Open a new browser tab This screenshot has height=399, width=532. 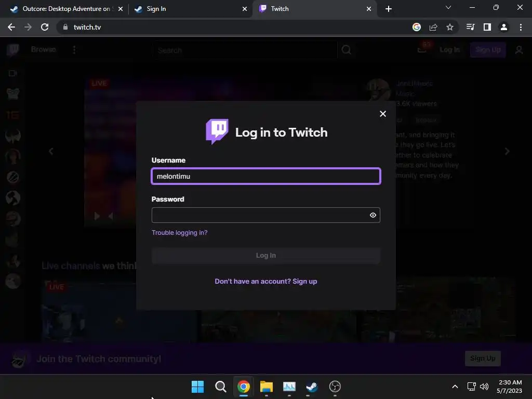click(x=389, y=9)
